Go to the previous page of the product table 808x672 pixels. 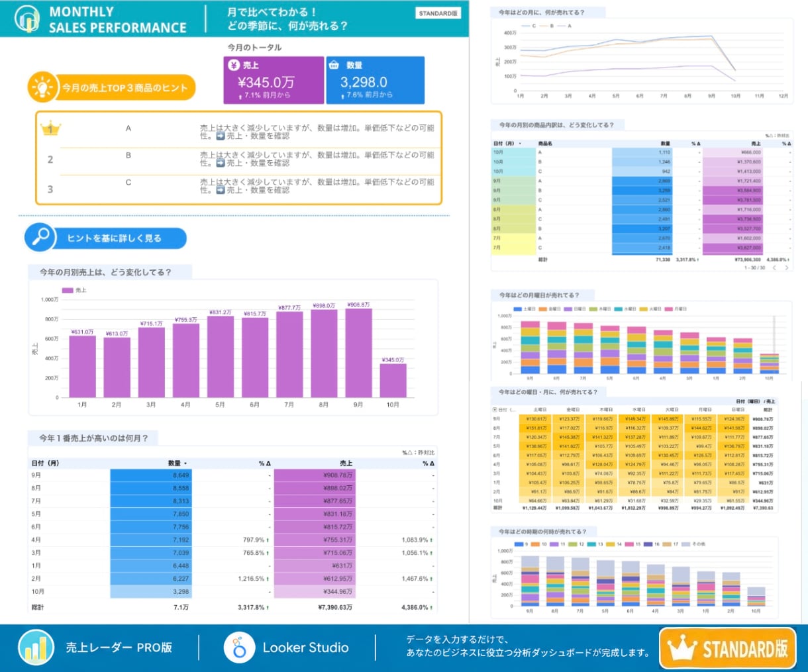click(x=774, y=267)
